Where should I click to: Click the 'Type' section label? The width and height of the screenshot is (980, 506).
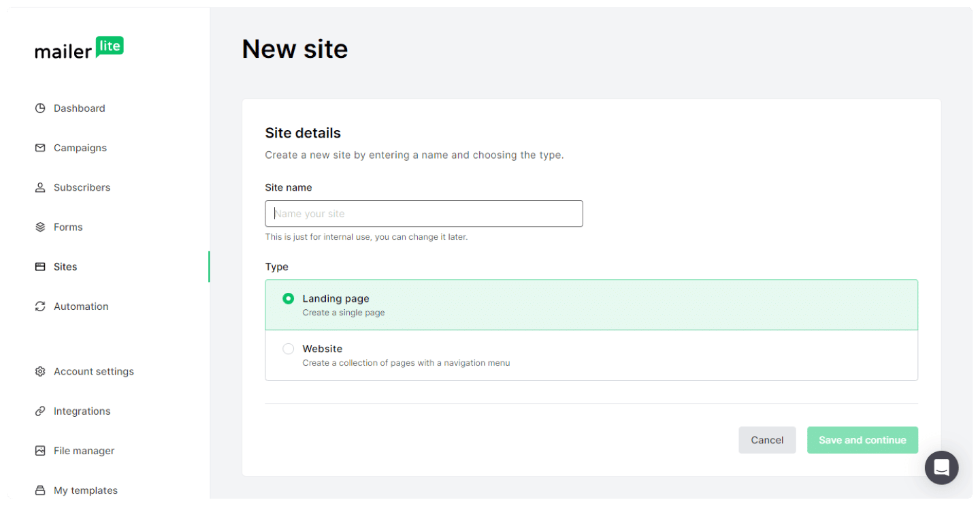[x=277, y=267]
